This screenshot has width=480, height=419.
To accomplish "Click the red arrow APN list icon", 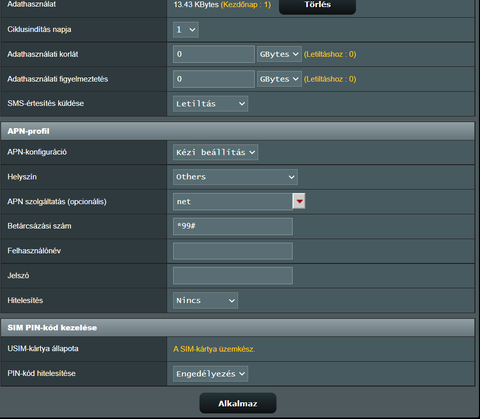I will pyautogui.click(x=299, y=201).
